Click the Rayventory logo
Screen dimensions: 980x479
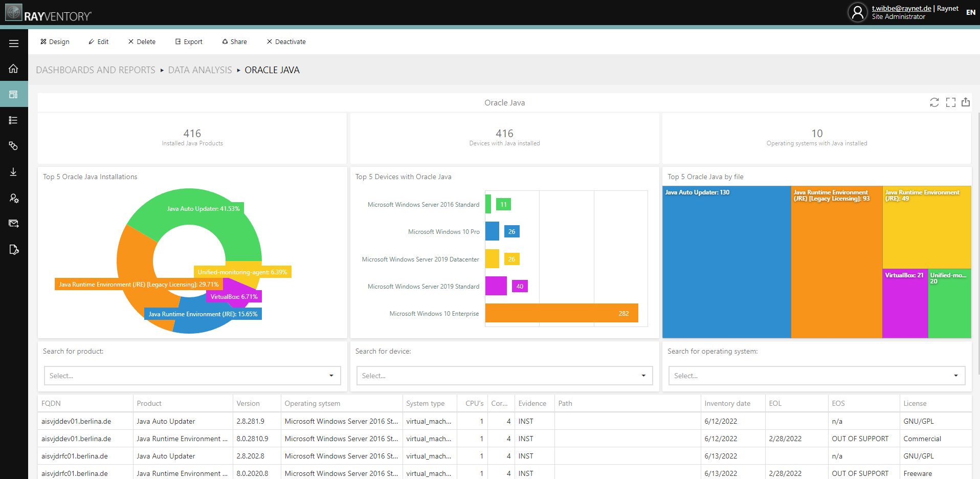[49, 13]
